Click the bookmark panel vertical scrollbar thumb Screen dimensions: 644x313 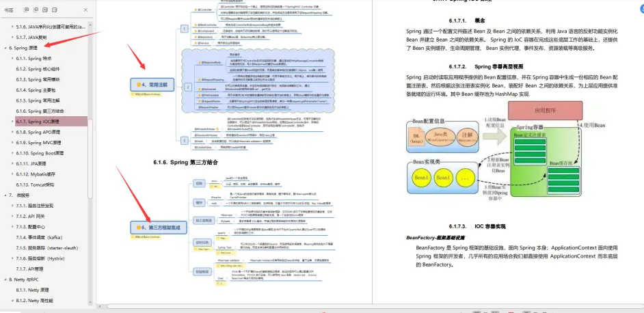(90, 158)
